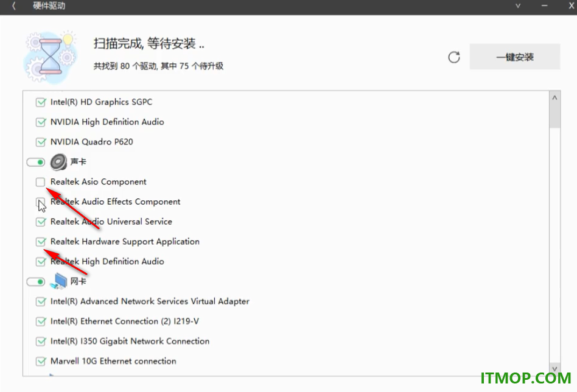This screenshot has height=392, width=577.
Task: Toggle the 声卡 category switch
Action: [x=36, y=162]
